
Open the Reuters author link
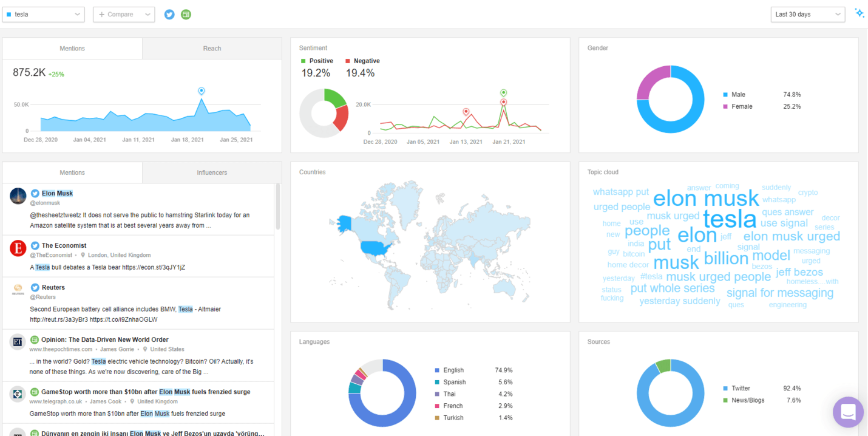(53, 287)
